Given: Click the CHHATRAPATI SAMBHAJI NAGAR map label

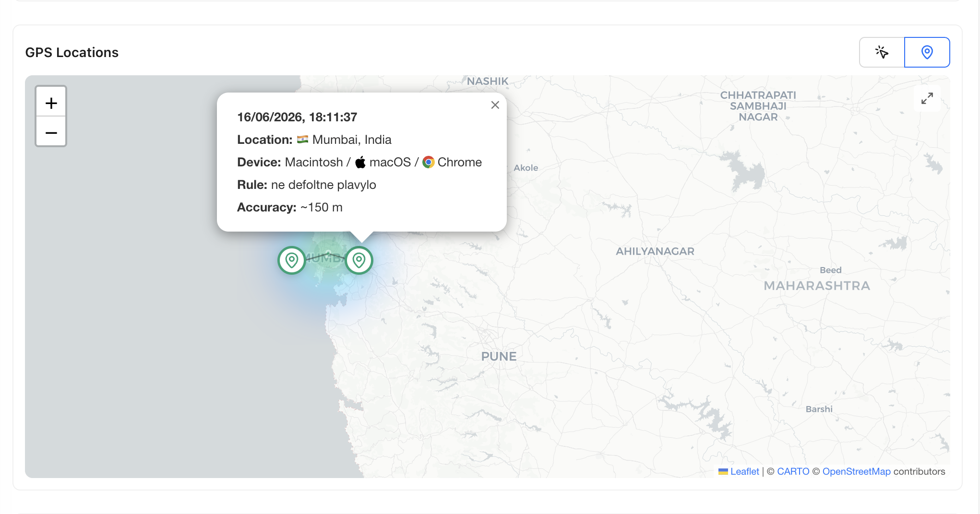Looking at the screenshot, I should pyautogui.click(x=758, y=106).
